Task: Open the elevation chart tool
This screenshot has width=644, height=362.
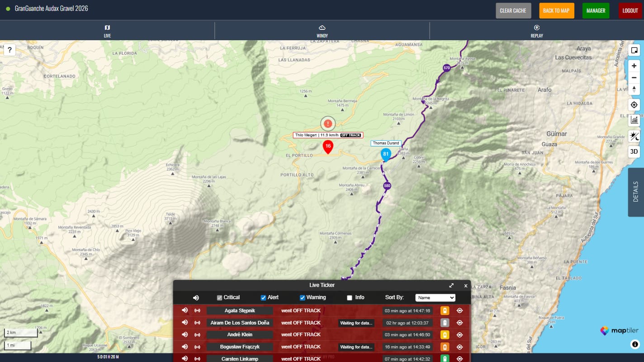Action: click(634, 120)
